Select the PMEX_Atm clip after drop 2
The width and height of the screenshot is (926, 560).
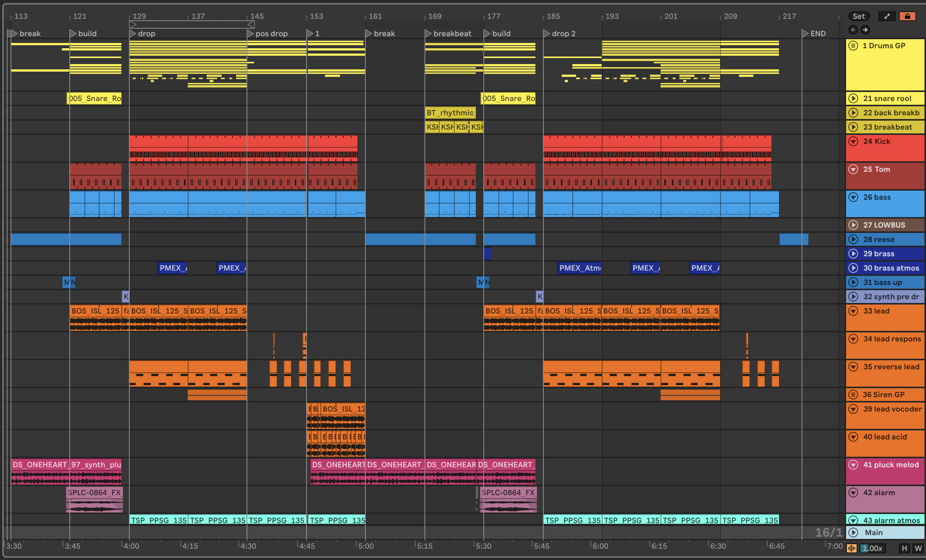point(580,268)
